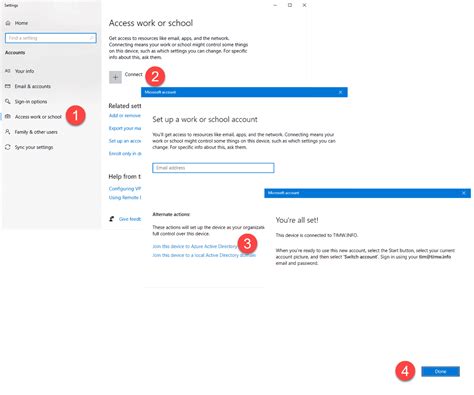Open the Add or remove related link

coord(125,116)
